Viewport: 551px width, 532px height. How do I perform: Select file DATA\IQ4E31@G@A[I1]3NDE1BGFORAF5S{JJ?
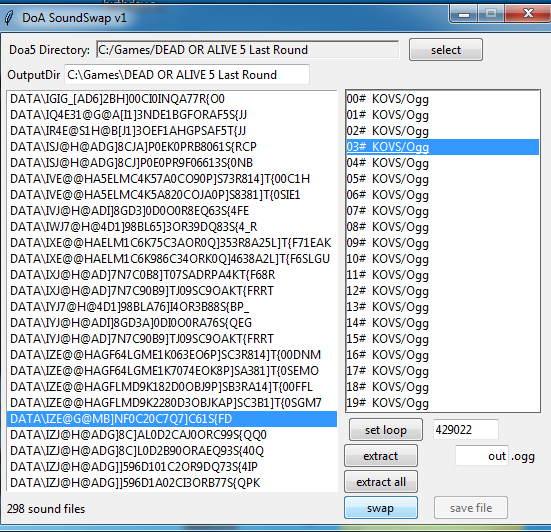(172, 115)
